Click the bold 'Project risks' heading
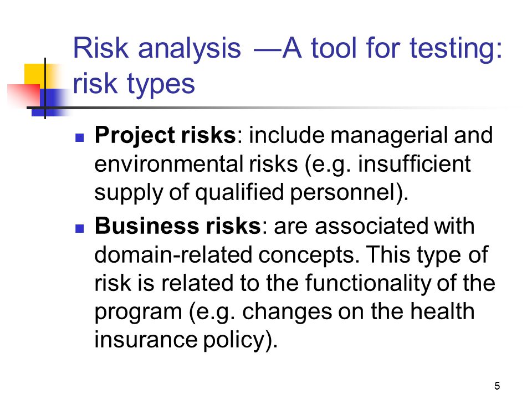532x399 pixels. [x=165, y=136]
